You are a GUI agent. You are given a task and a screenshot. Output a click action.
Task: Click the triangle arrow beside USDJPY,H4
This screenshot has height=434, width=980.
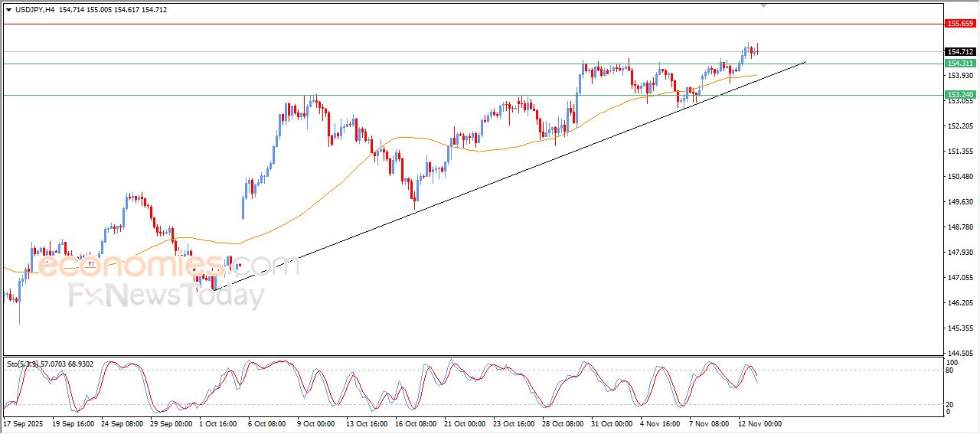[x=8, y=10]
